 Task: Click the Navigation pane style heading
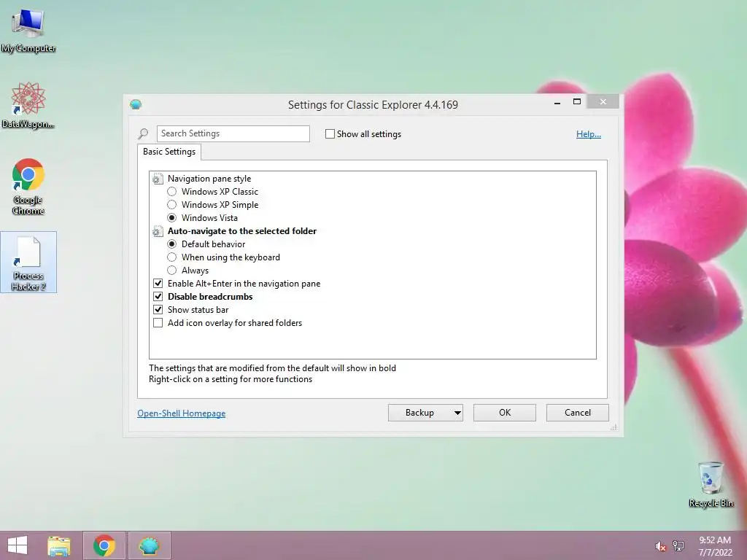pyautogui.click(x=209, y=179)
